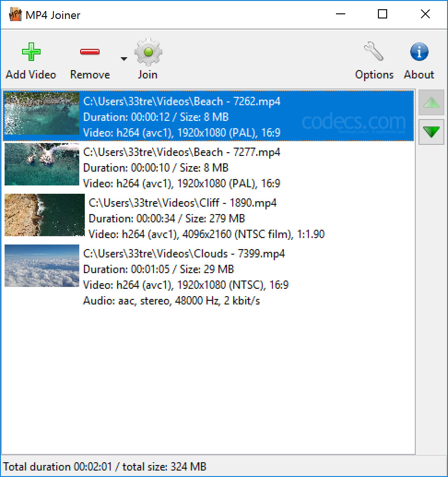
Task: Select the Clouds - 7399.mp4 thumbnail
Action: click(x=42, y=266)
